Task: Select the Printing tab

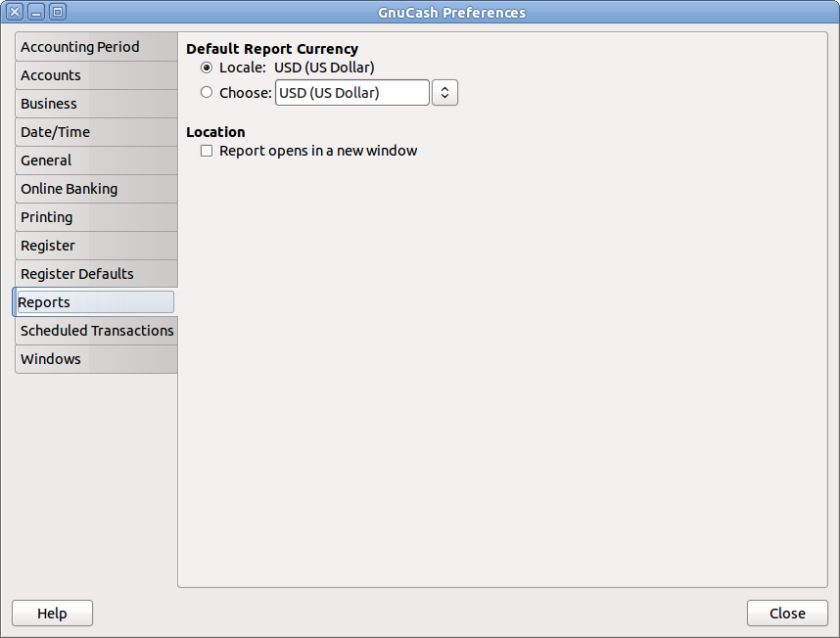Action: 96,217
